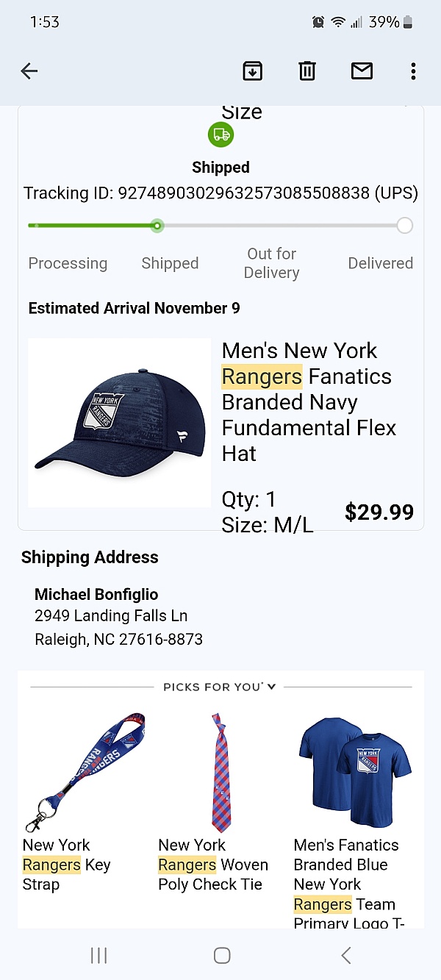Viewport: 441px width, 980px height.
Task: Tap the navy Rangers hat image
Action: coord(119,423)
